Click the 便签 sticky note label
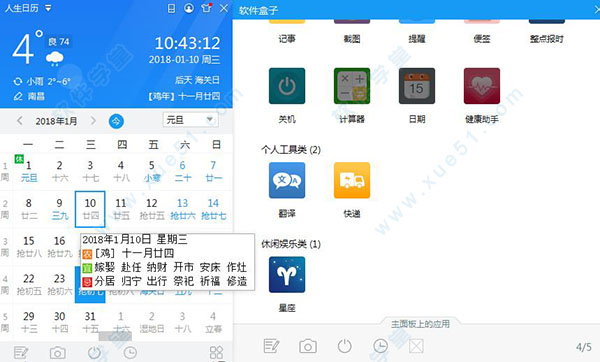Viewport: 600px width, 362px height. coord(482,39)
